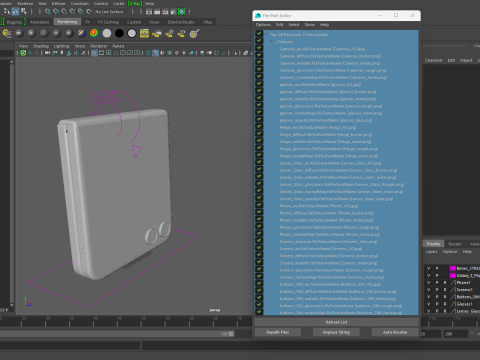Click the first clapperboard render icon

tap(149, 12)
